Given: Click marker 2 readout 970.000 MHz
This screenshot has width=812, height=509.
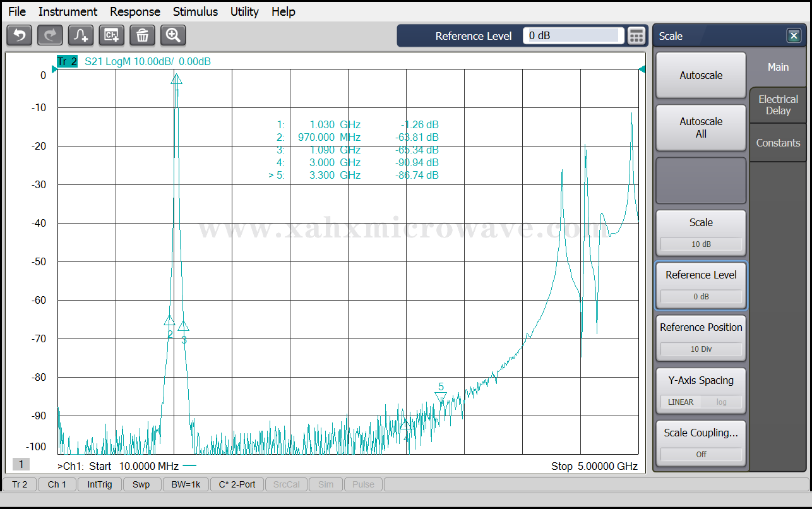Looking at the screenshot, I should click(x=329, y=137).
